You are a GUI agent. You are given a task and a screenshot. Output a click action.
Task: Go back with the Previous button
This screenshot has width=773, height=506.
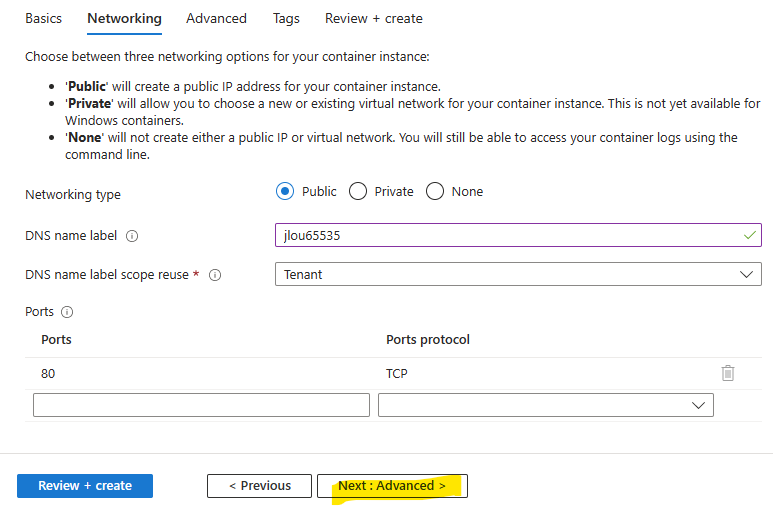click(x=259, y=486)
